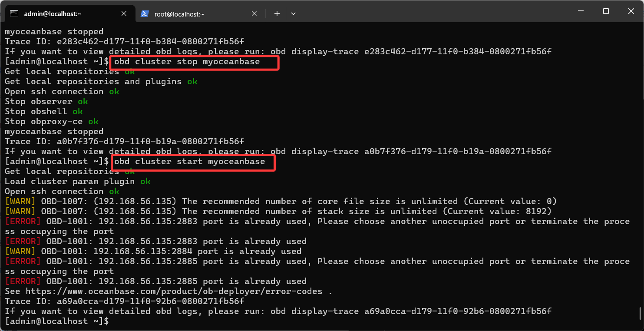Screen dimensions: 644x331
Task: Click the highlighted 'obd cluster start myoceanbase' command
Action: (190, 162)
